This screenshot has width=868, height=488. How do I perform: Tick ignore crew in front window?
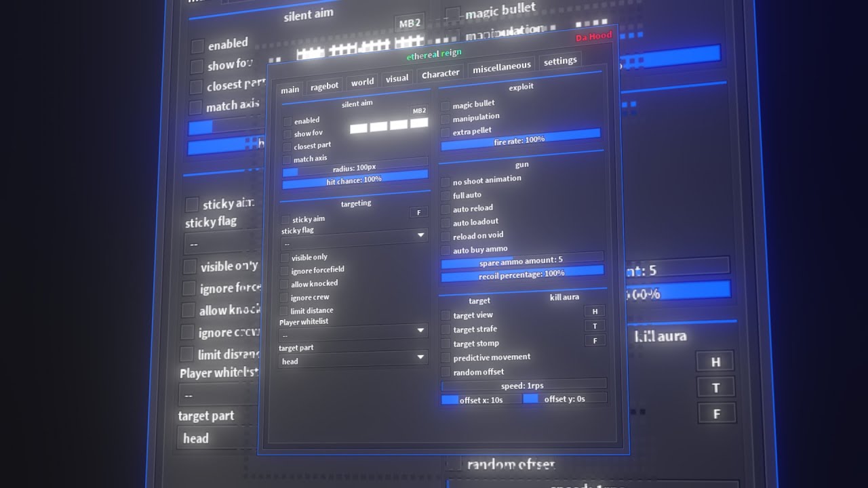tap(284, 298)
